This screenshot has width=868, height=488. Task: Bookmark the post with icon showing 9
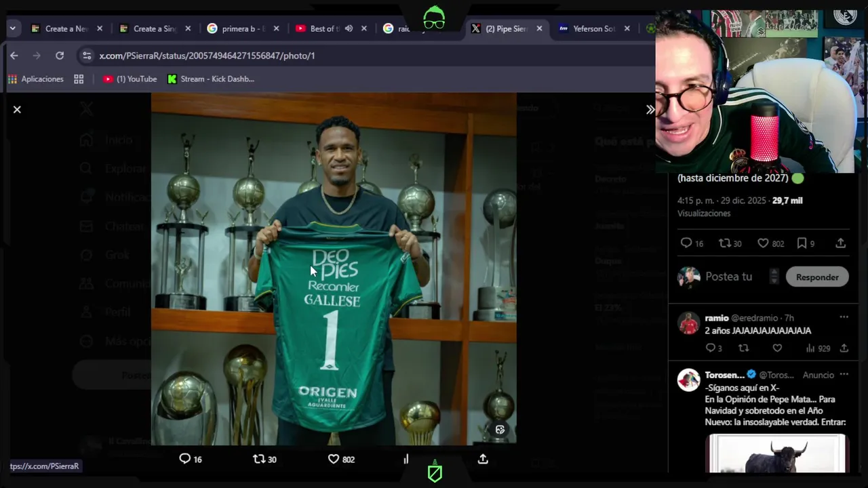(x=805, y=243)
